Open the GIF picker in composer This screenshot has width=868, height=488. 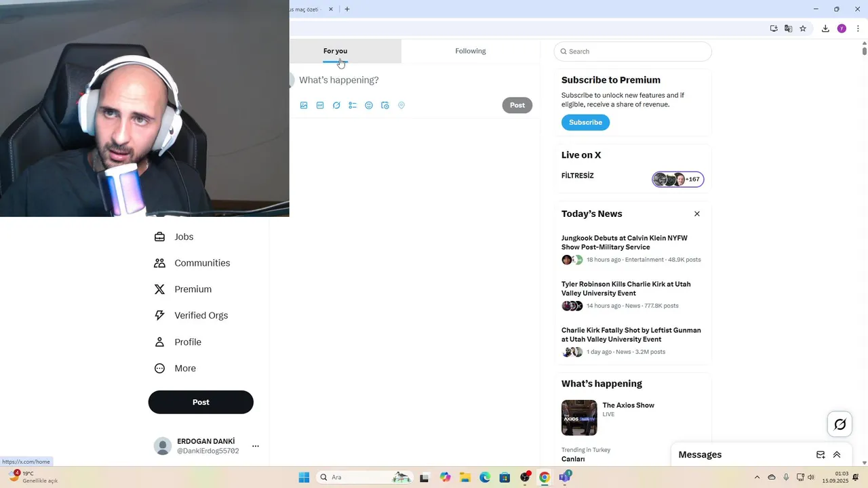pyautogui.click(x=320, y=106)
